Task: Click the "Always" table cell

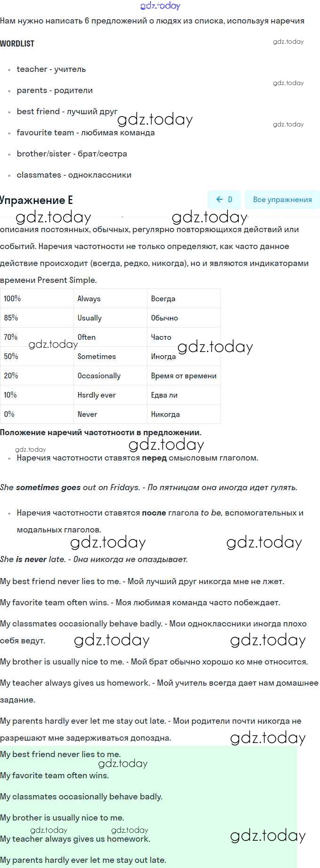Action: 89,299
